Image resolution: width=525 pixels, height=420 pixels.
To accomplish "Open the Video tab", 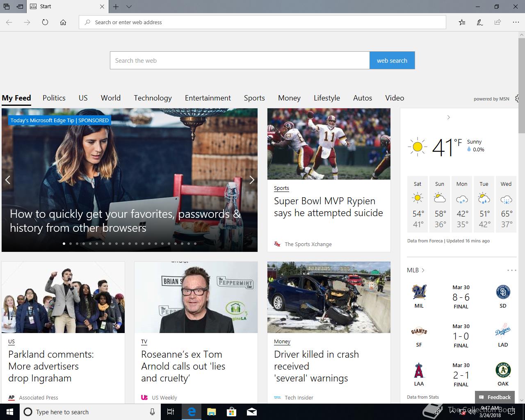I will click(395, 98).
